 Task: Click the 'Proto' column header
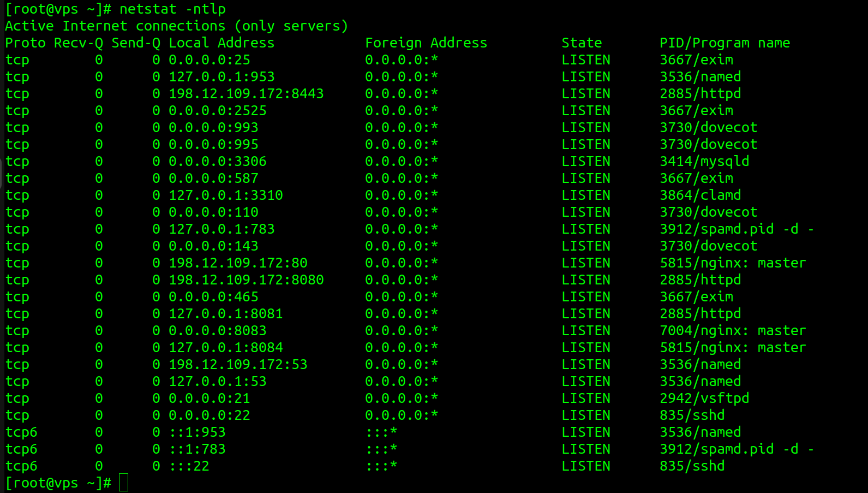(x=25, y=43)
